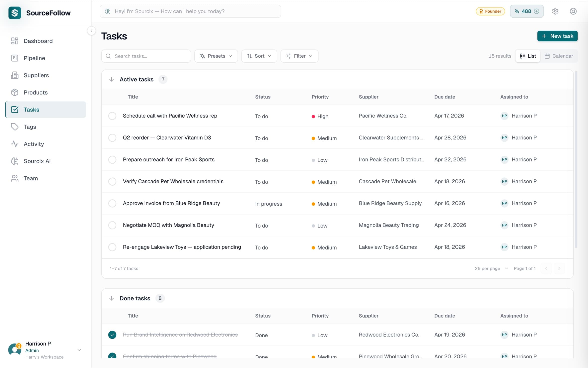
Task: Open the Filter options
Action: pyautogui.click(x=299, y=56)
